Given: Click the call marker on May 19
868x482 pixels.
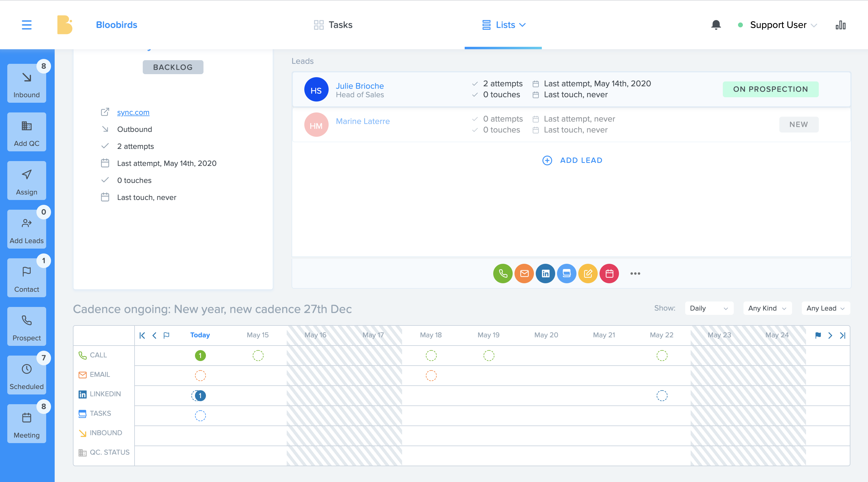Looking at the screenshot, I should pos(489,355).
